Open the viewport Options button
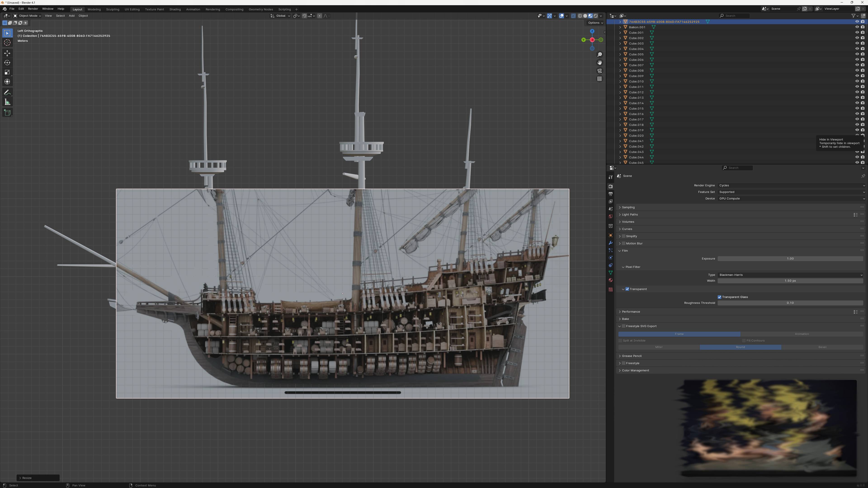This screenshot has height=488, width=868. click(x=595, y=23)
